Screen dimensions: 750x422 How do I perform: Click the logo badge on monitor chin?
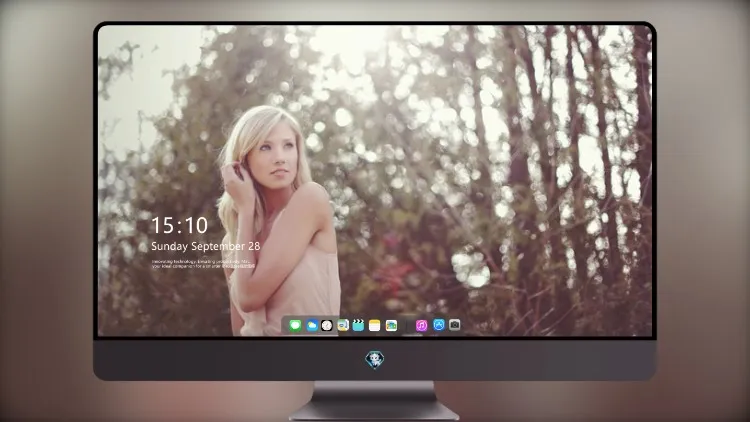pyautogui.click(x=375, y=360)
